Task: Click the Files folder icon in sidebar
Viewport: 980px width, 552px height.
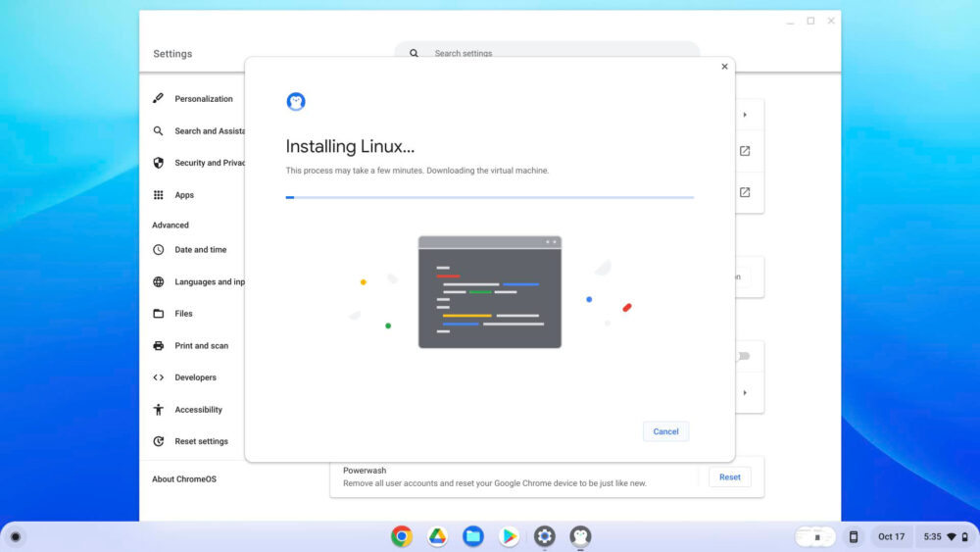Action: pos(158,313)
